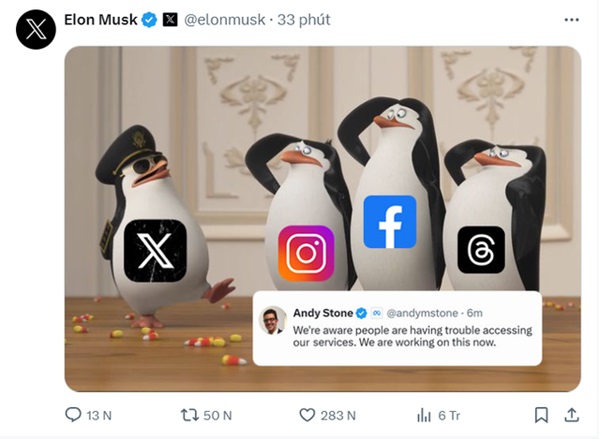Click the Instagram logo on the penguin
Viewport: 600px width, 439px height.
point(305,254)
